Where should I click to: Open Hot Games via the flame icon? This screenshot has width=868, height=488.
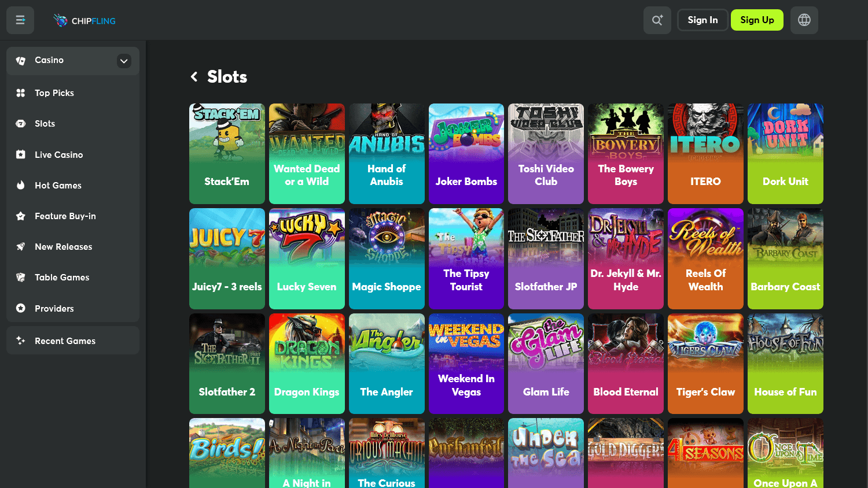coord(20,185)
